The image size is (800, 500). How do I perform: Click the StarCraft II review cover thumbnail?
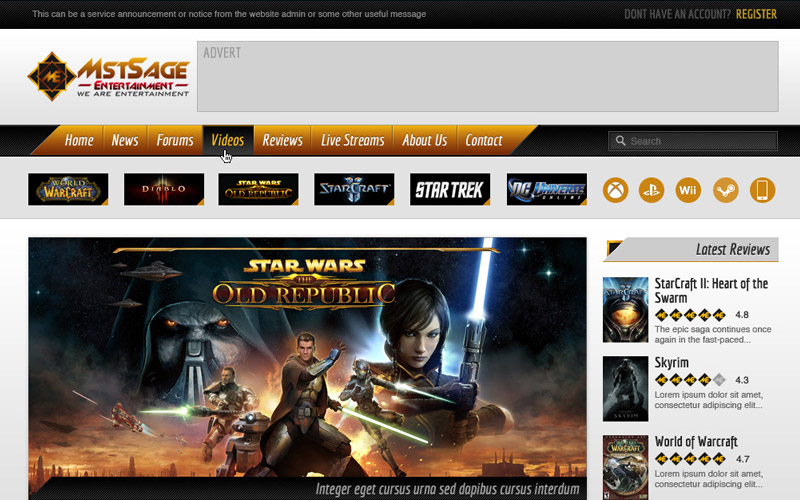[626, 310]
